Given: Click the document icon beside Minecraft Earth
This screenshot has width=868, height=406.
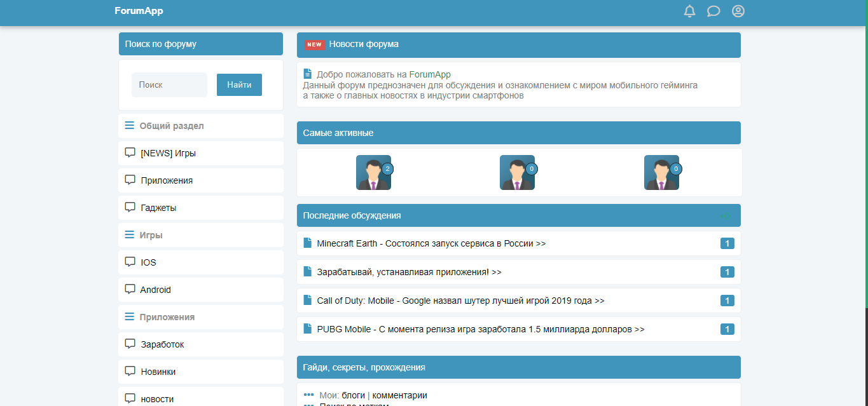Looking at the screenshot, I should point(308,243).
